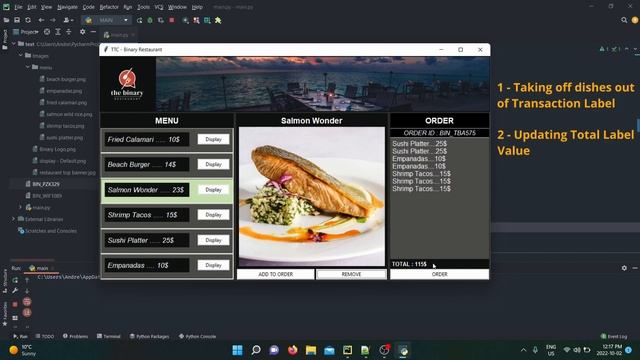Launch Firefox from the taskbar
This screenshot has height=360, width=640.
click(293, 350)
